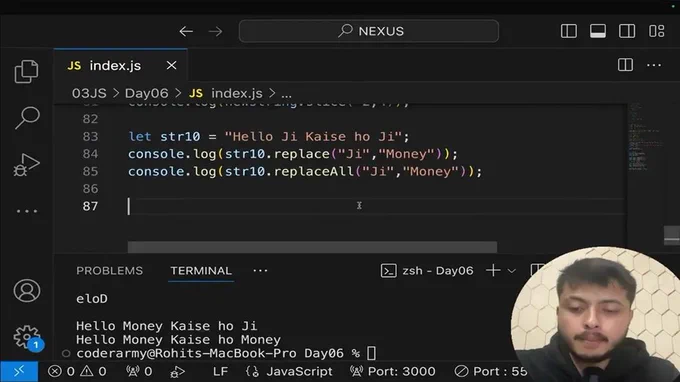Click "Hello Money Kaise ho Money" terminal output
Image resolution: width=680 pixels, height=382 pixels.
179,340
